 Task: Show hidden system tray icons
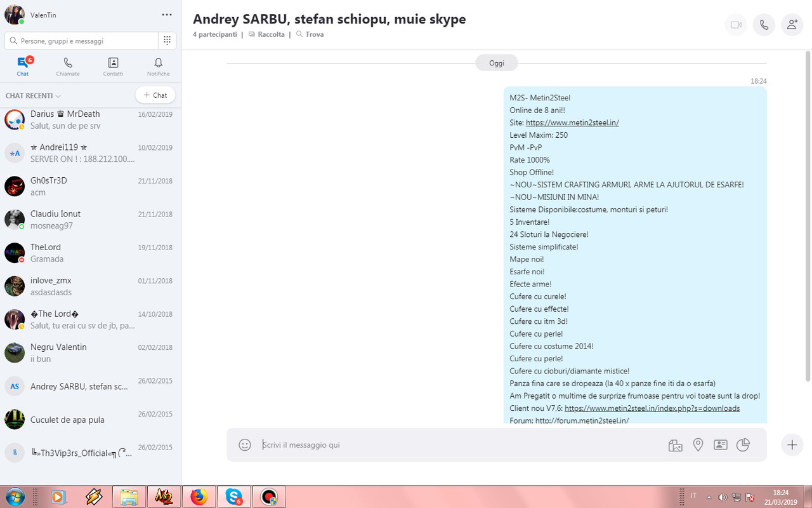coord(709,497)
